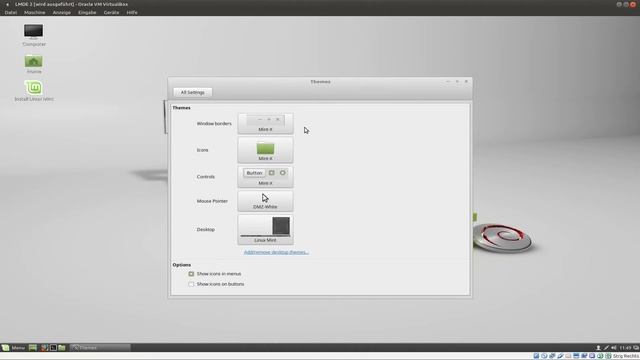Open the terminal from the panel launcher

click(x=53, y=348)
